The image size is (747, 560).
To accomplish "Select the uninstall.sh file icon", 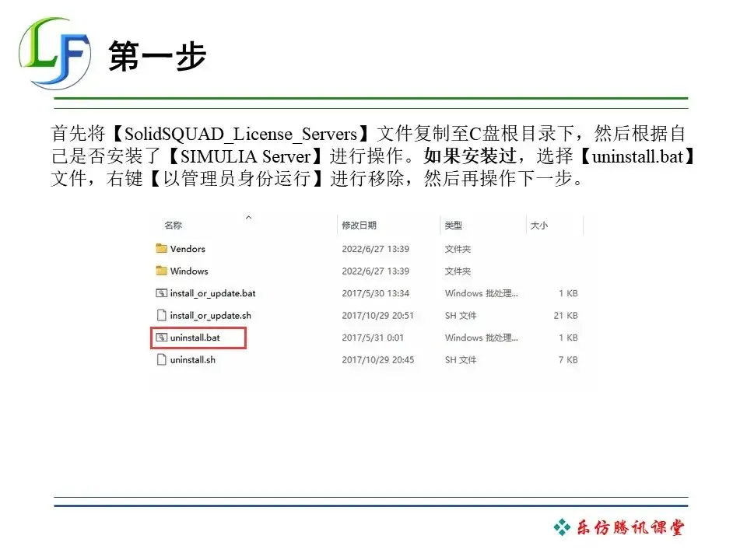I will (x=162, y=360).
